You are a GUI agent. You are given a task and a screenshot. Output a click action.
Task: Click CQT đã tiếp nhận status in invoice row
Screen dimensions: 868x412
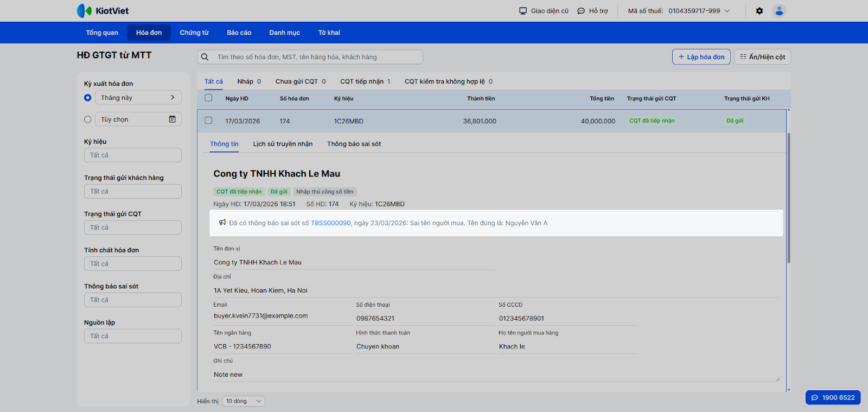(x=652, y=121)
